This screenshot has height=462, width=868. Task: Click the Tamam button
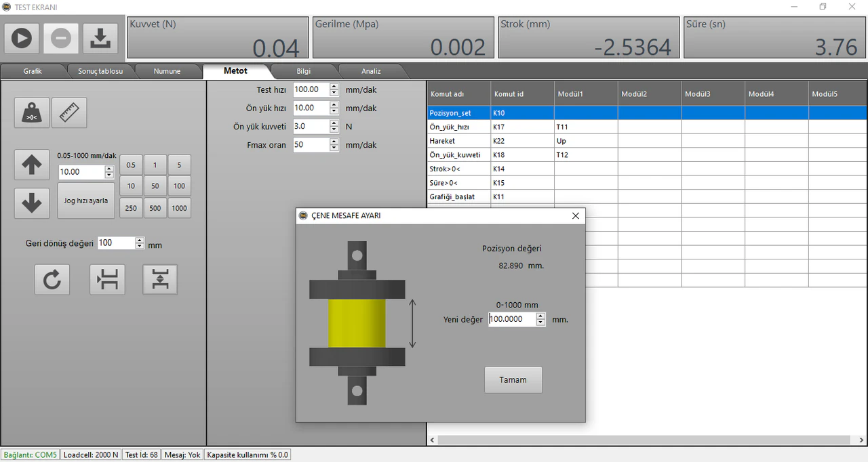513,380
